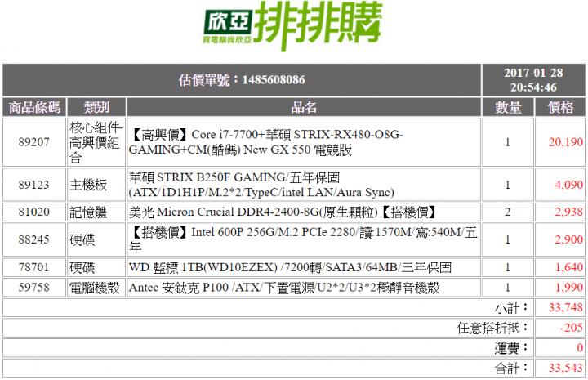Select barcode 81020 cell
The width and height of the screenshot is (588, 380).
[34, 212]
